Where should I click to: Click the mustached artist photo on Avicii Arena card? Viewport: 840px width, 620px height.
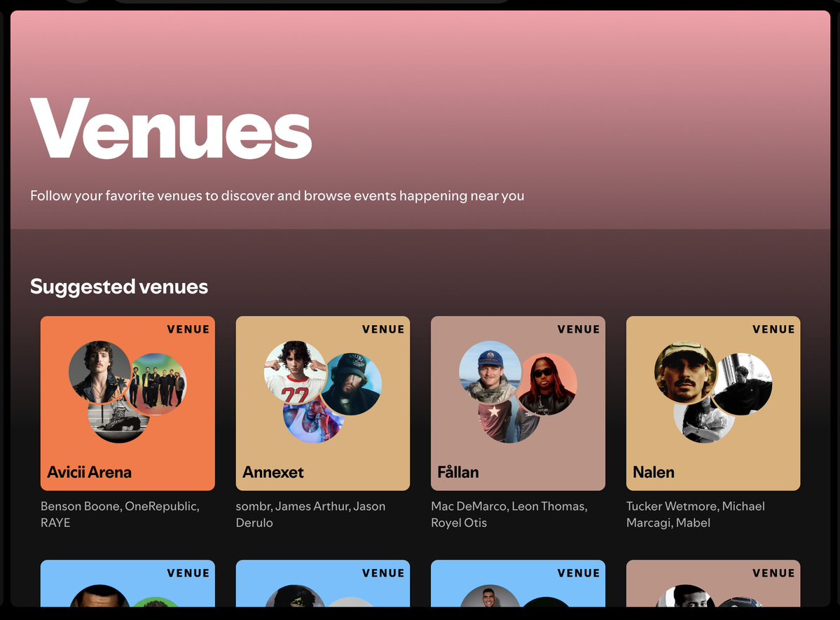pos(99,372)
